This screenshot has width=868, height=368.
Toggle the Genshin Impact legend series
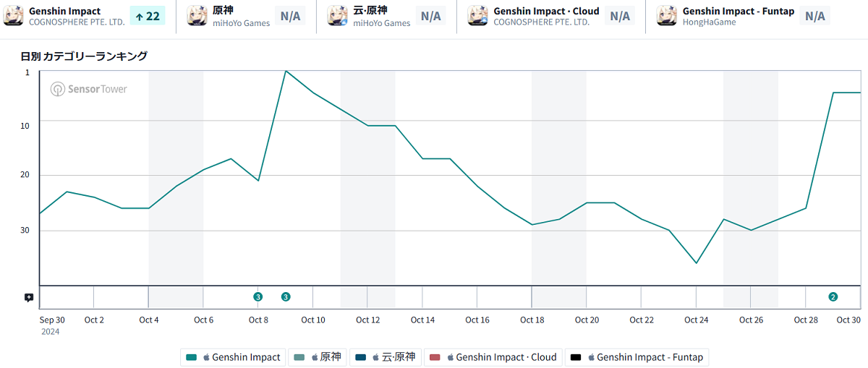(233, 357)
